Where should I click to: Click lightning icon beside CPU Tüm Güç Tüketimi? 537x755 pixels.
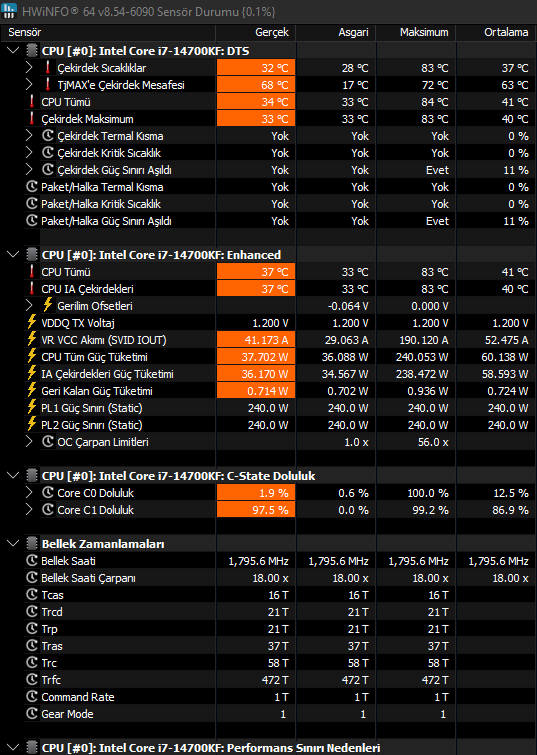[x=32, y=355]
